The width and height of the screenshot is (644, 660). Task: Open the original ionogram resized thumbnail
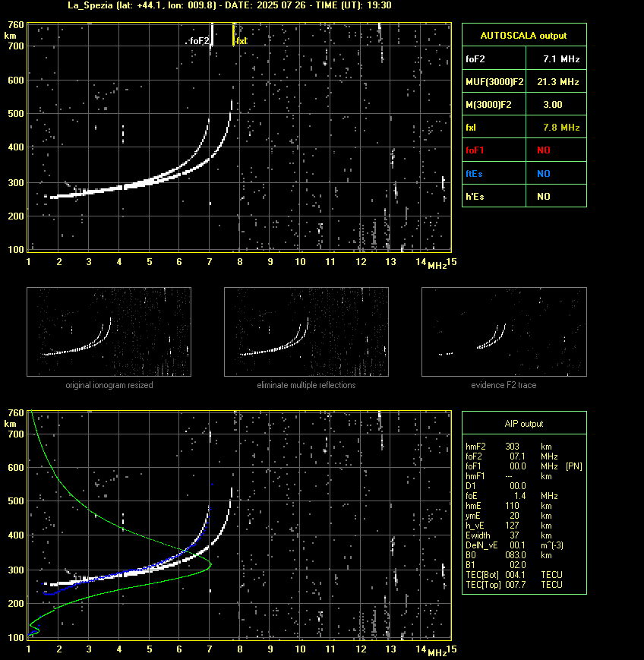109,332
